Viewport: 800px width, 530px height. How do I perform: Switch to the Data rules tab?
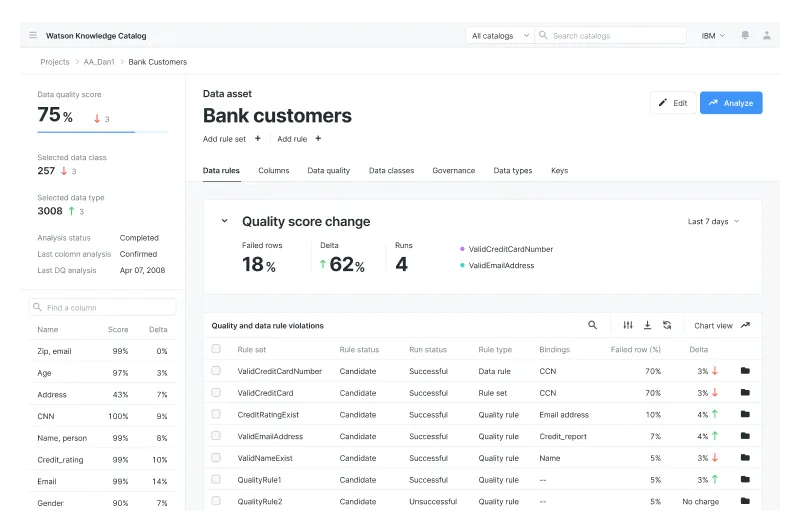coord(221,170)
